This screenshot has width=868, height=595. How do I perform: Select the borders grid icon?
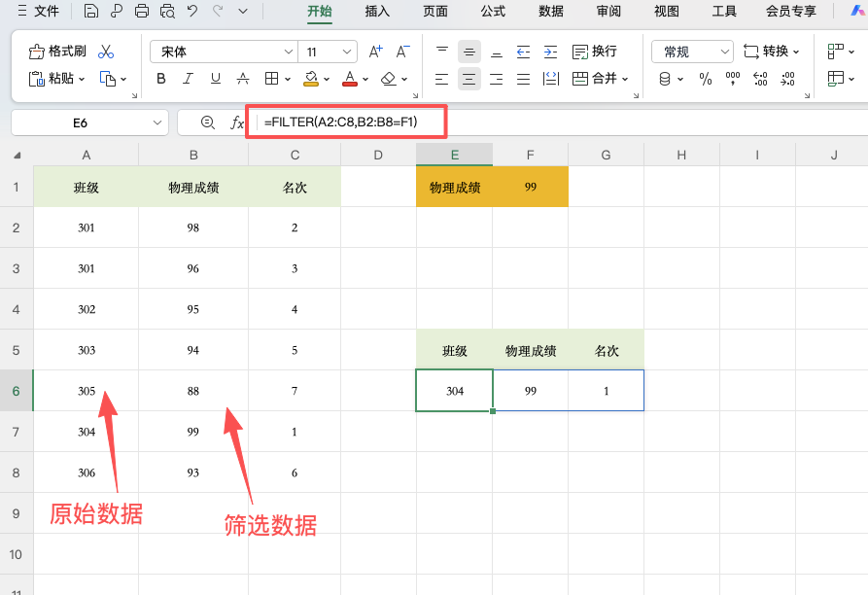point(269,78)
